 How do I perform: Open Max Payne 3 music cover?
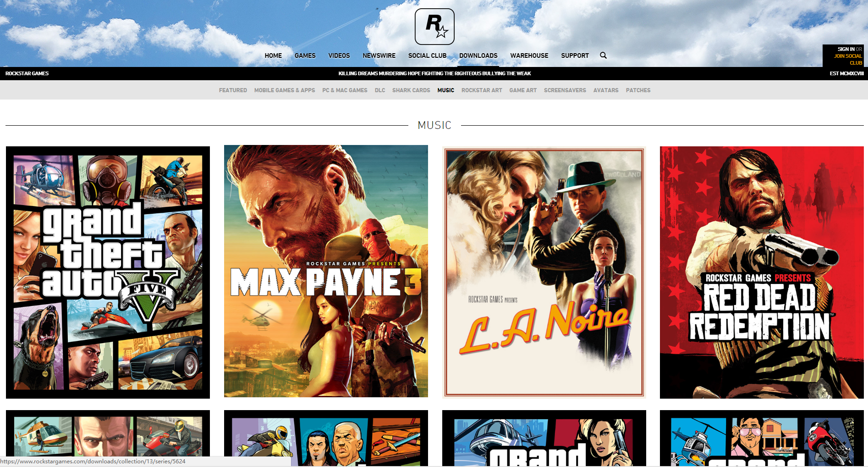(x=326, y=271)
